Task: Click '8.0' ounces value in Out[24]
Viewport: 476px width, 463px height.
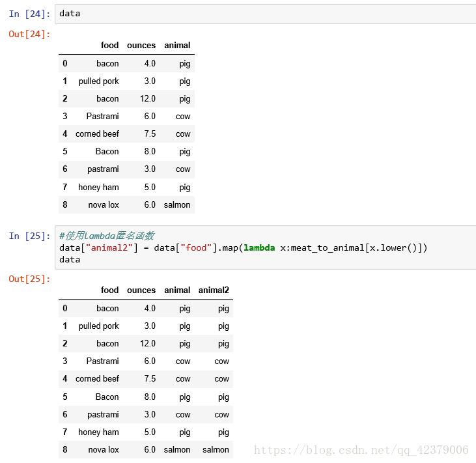Action: point(150,152)
